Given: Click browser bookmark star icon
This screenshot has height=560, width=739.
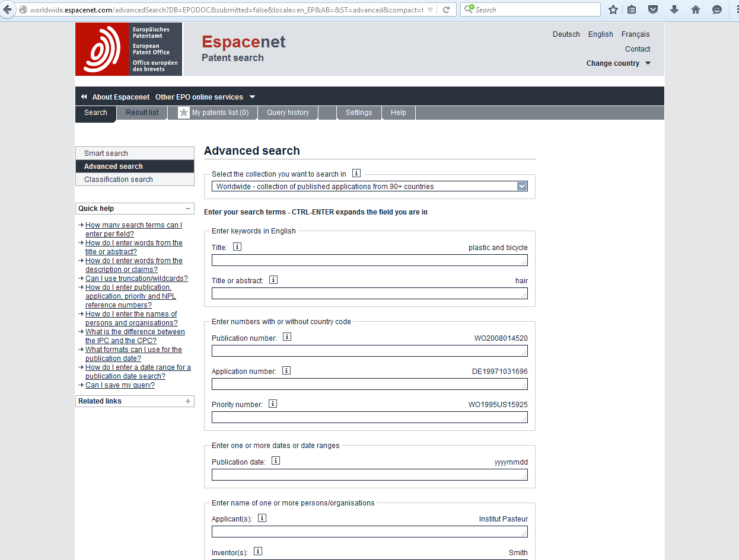Looking at the screenshot, I should (x=613, y=9).
